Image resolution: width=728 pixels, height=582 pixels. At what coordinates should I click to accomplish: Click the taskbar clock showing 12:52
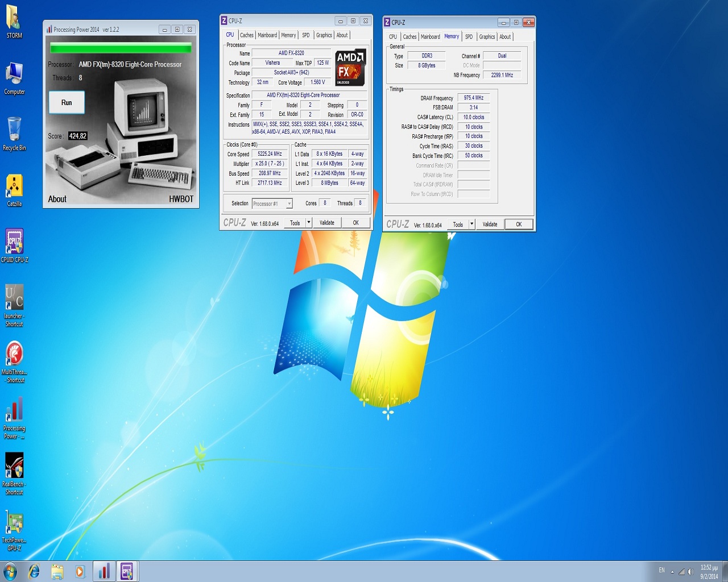point(709,572)
